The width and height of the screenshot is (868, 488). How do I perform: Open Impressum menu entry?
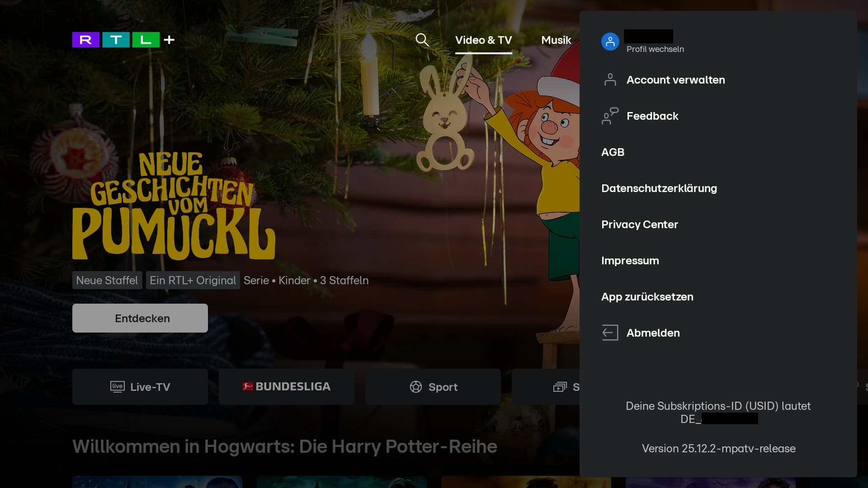click(x=630, y=261)
